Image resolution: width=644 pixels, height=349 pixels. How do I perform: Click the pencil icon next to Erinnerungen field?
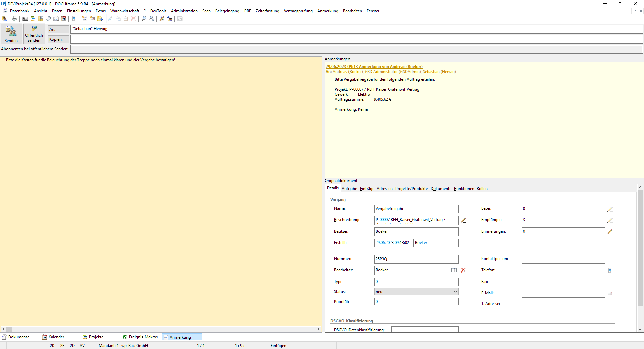[x=610, y=232]
